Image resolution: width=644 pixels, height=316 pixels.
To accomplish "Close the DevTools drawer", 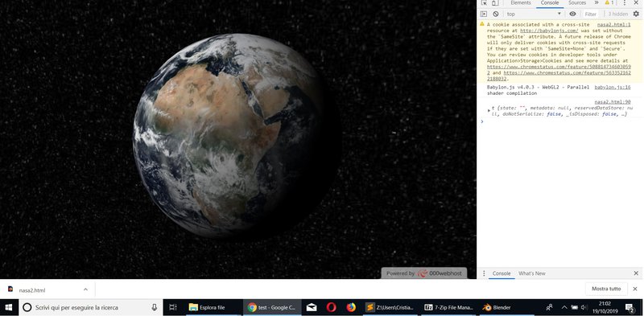I will [636, 273].
